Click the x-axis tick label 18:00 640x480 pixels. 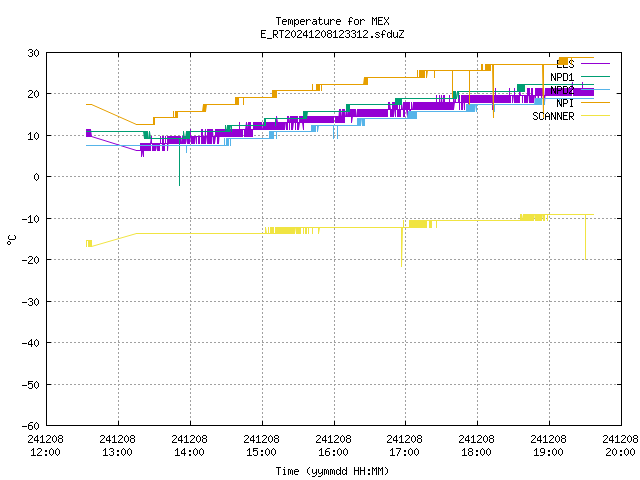pos(476,452)
